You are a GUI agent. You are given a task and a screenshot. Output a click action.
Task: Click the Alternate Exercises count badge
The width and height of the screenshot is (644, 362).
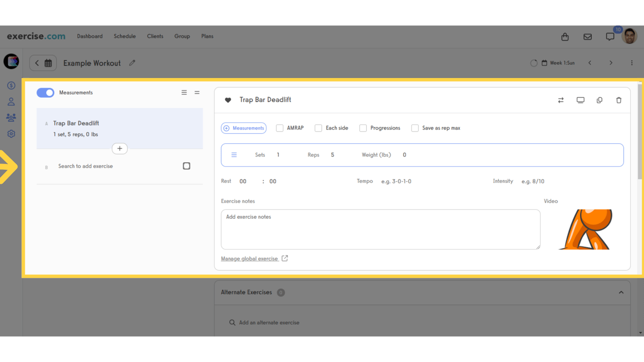pos(281,292)
